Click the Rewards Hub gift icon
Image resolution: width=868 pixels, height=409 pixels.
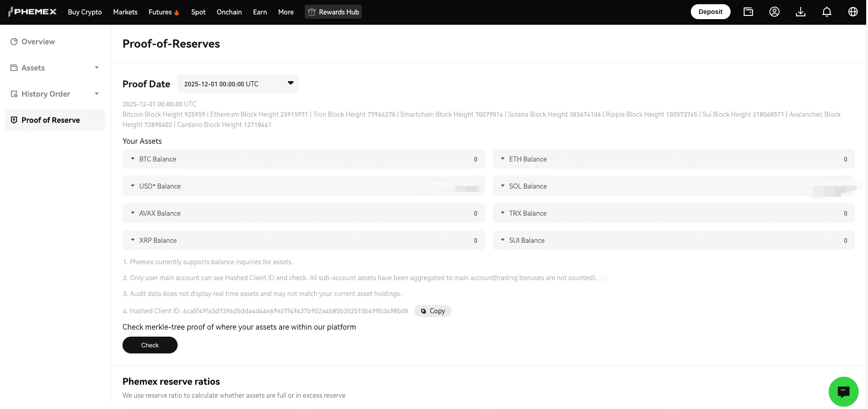coord(312,12)
